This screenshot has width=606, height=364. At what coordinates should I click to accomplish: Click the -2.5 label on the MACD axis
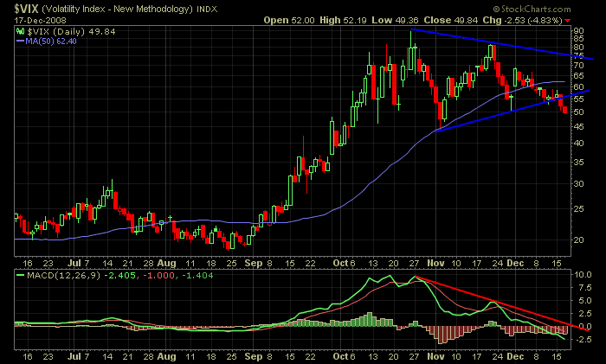tap(583, 339)
